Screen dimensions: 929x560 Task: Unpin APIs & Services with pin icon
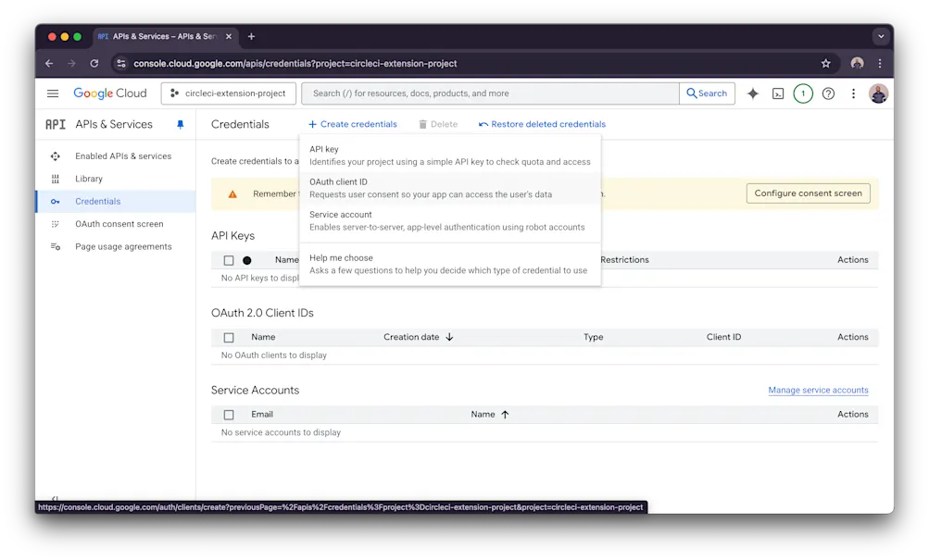pos(180,124)
